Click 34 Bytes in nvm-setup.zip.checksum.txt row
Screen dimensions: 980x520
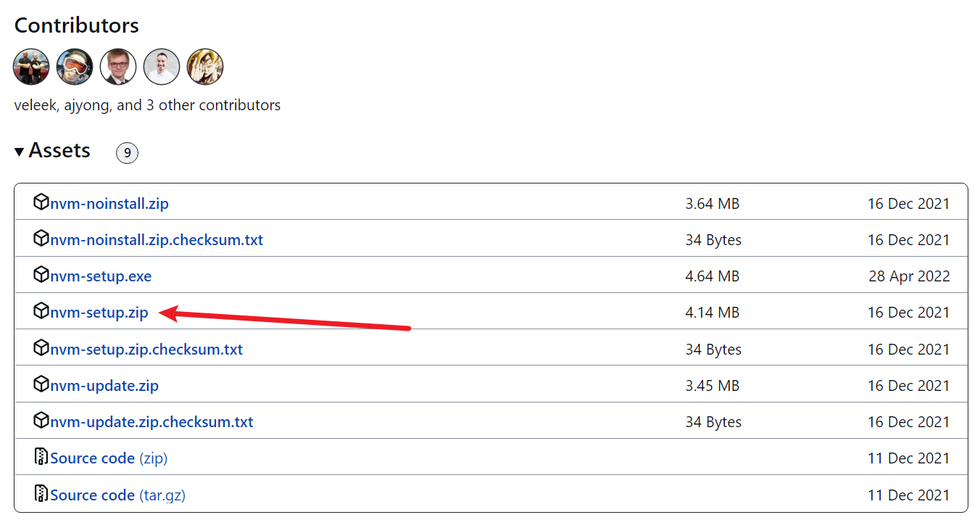pos(713,350)
